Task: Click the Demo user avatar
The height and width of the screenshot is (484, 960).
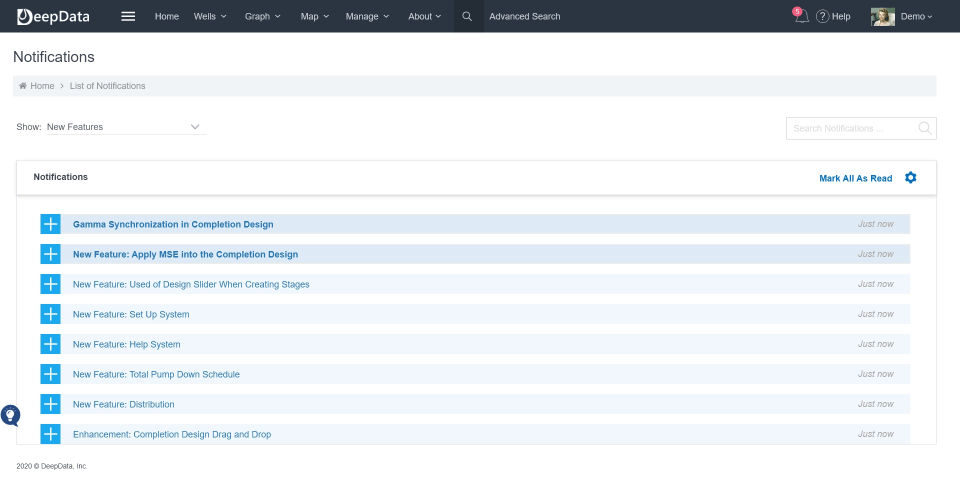Action: click(883, 17)
